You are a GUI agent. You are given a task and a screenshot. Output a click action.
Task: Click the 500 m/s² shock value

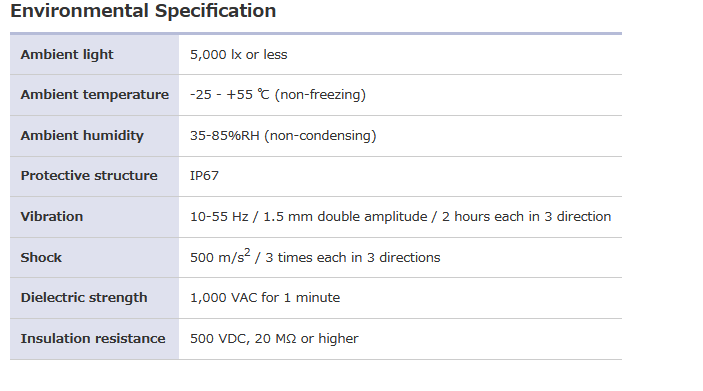(220, 256)
